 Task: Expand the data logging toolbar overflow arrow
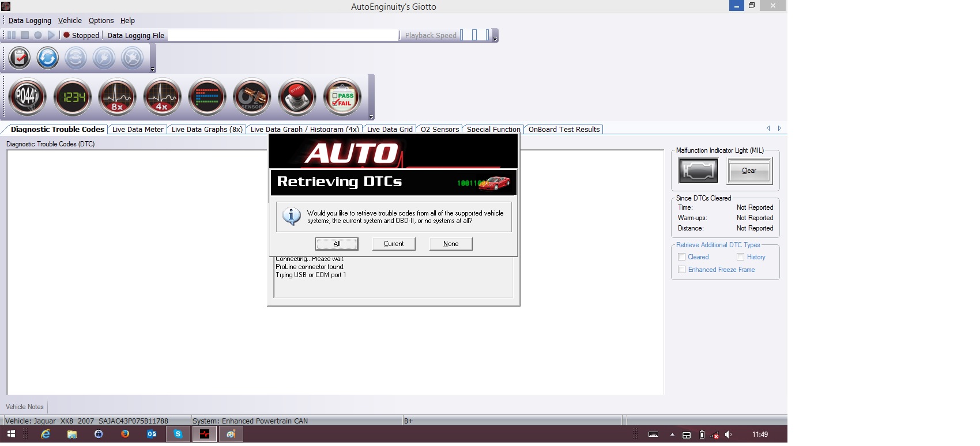495,39
